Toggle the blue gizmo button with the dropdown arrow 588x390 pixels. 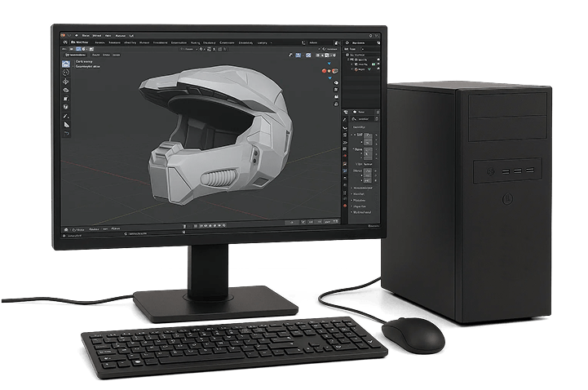(298, 55)
